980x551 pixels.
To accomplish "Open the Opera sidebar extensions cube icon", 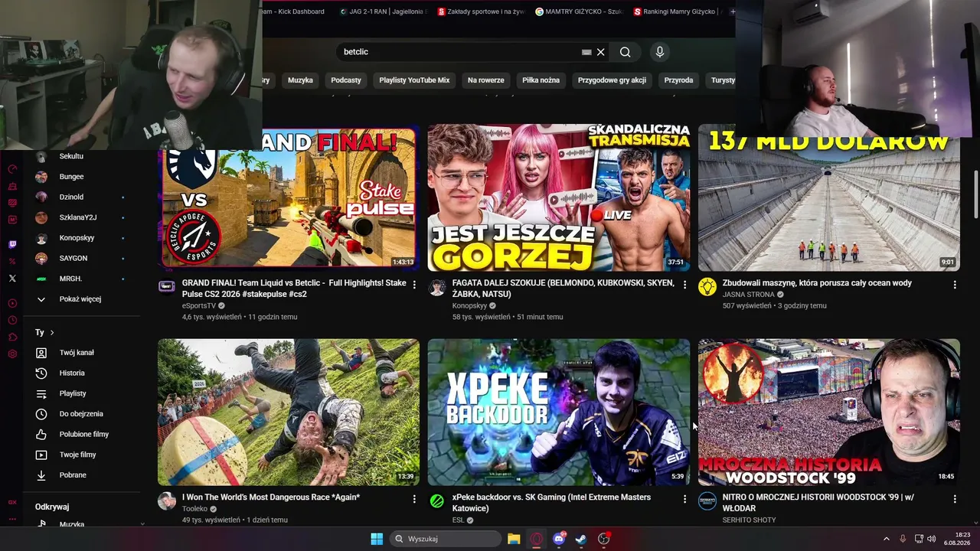I will coord(12,337).
